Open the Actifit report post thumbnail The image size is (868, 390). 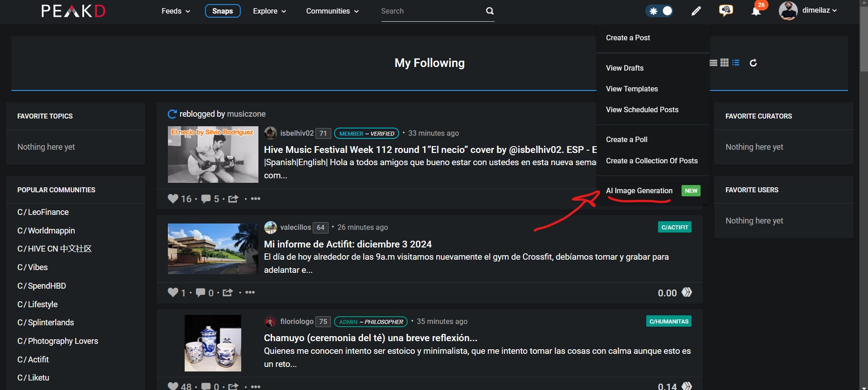click(x=213, y=249)
